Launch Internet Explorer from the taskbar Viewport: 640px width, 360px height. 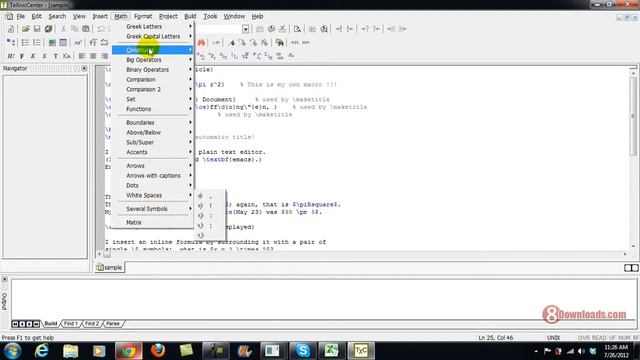[x=41, y=351]
